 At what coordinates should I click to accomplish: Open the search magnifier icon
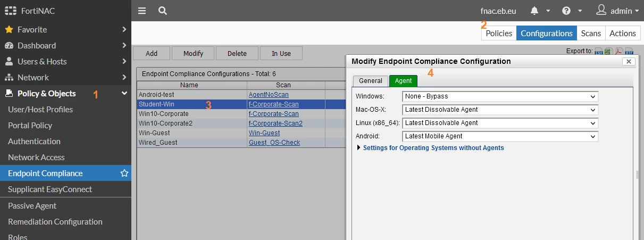(x=163, y=11)
